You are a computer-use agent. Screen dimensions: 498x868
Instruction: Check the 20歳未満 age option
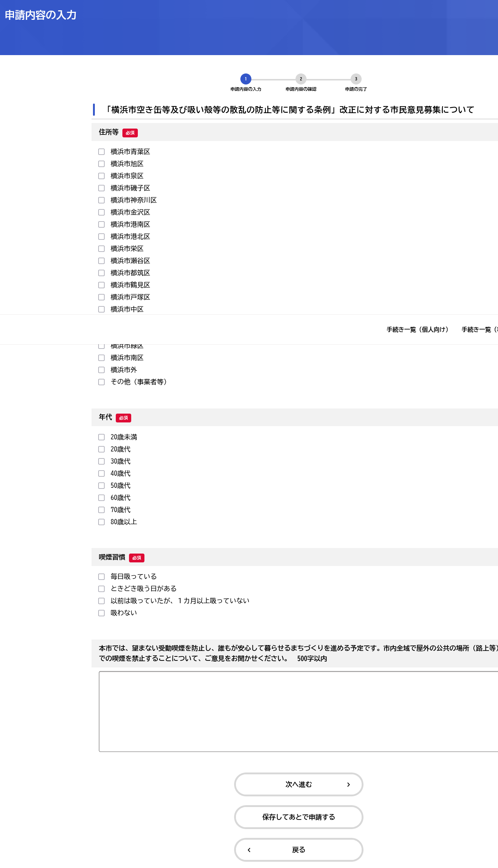pyautogui.click(x=101, y=437)
